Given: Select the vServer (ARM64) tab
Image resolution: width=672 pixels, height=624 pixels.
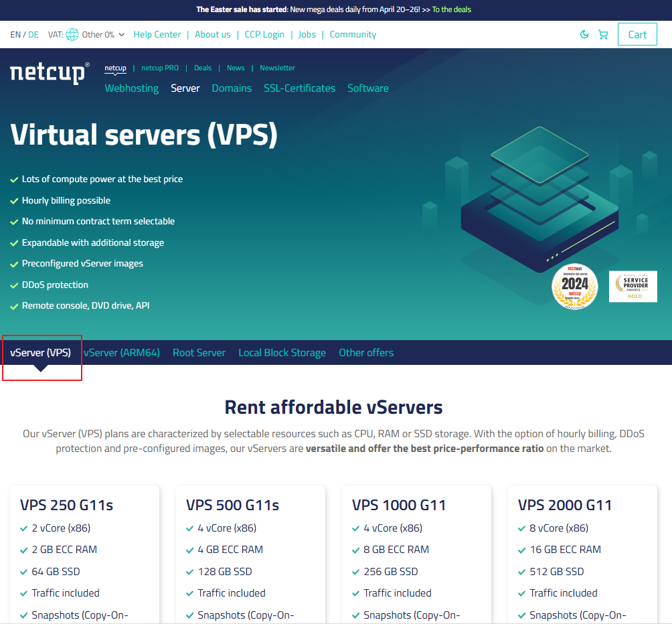Looking at the screenshot, I should click(122, 353).
